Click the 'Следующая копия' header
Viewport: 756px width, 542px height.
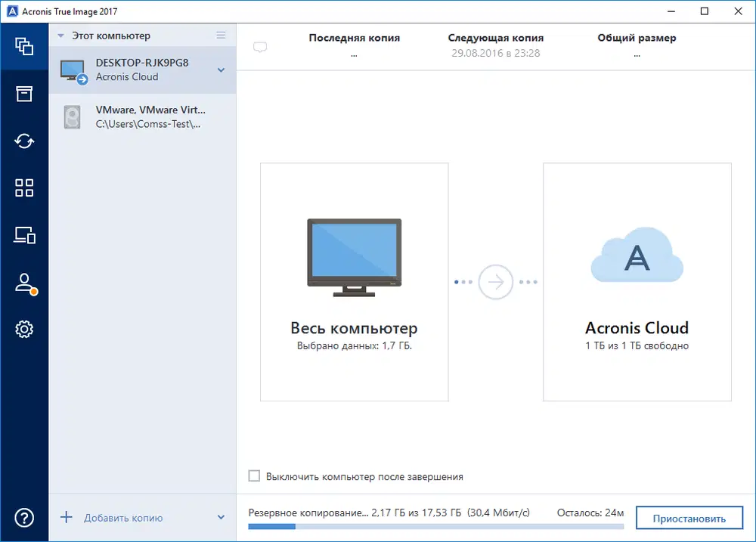(496, 38)
